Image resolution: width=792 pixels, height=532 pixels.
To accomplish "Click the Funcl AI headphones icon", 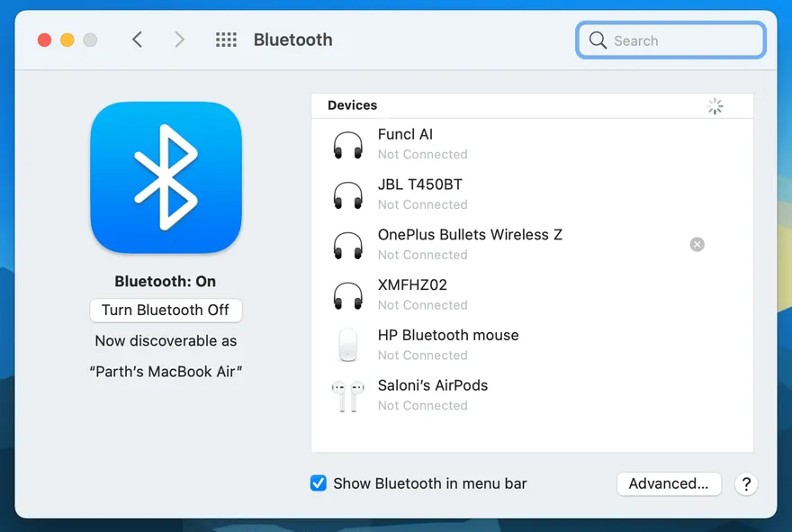I will (347, 144).
